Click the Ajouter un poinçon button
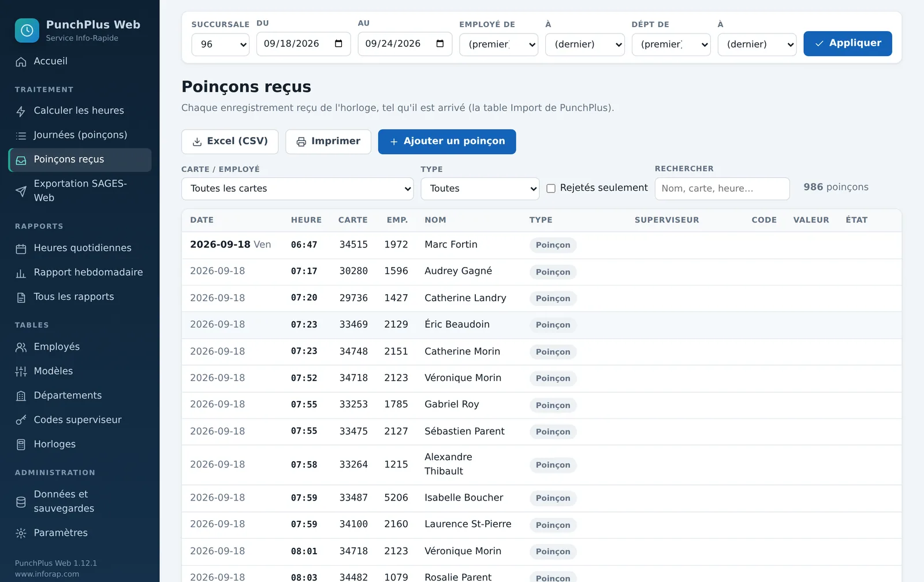This screenshot has width=924, height=582. tap(447, 142)
